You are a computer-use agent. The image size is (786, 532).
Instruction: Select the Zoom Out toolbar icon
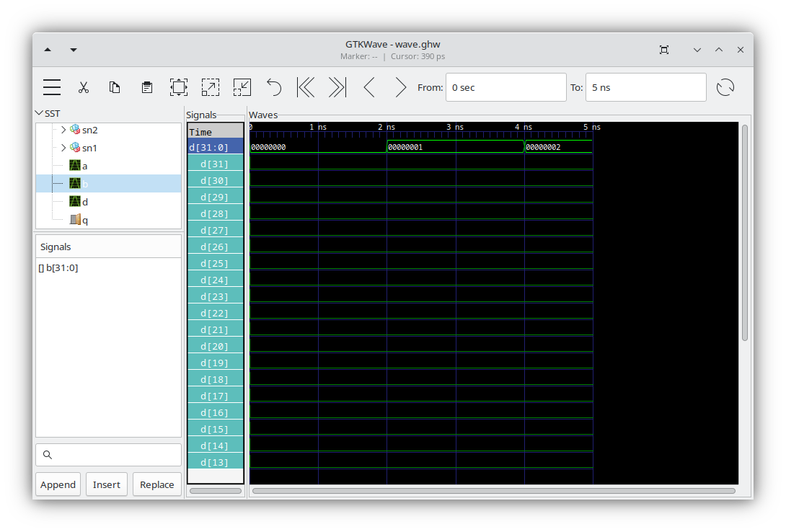coord(242,87)
